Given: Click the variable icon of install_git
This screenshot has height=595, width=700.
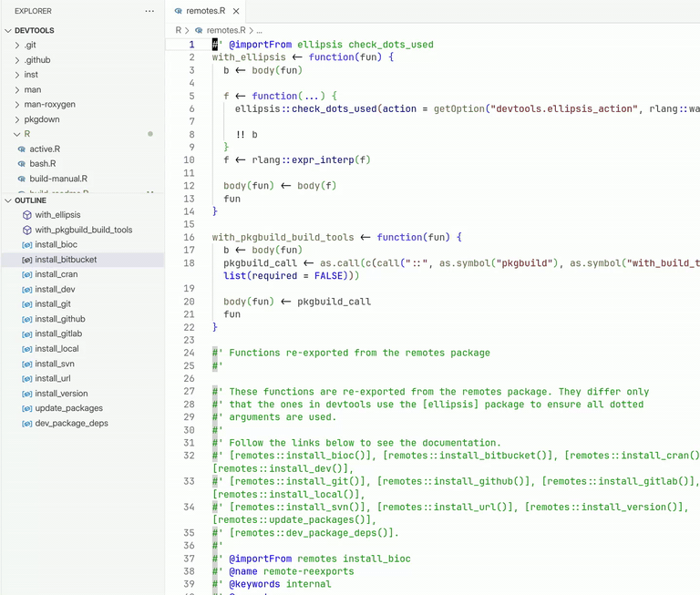Looking at the screenshot, I should (x=27, y=304).
